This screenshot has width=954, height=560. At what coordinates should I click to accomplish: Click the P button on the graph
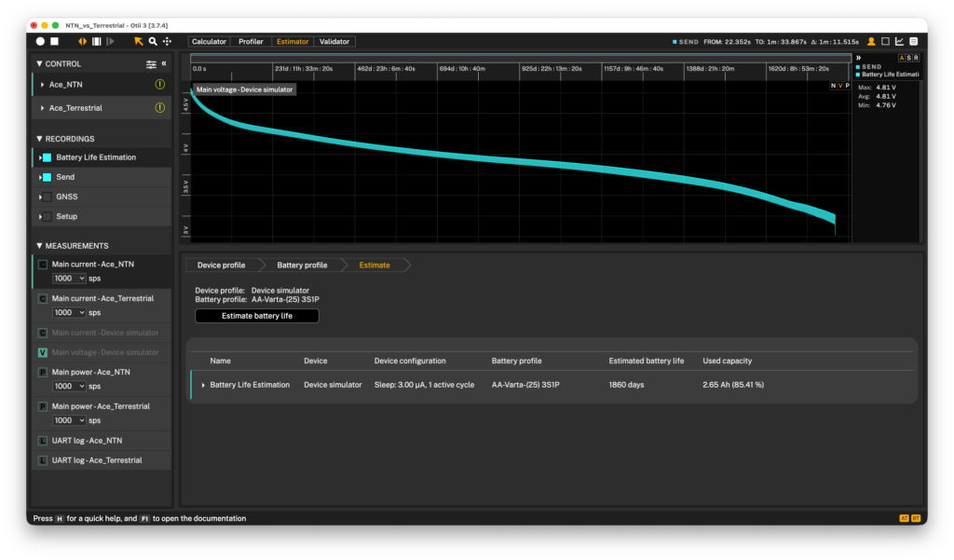[848, 86]
